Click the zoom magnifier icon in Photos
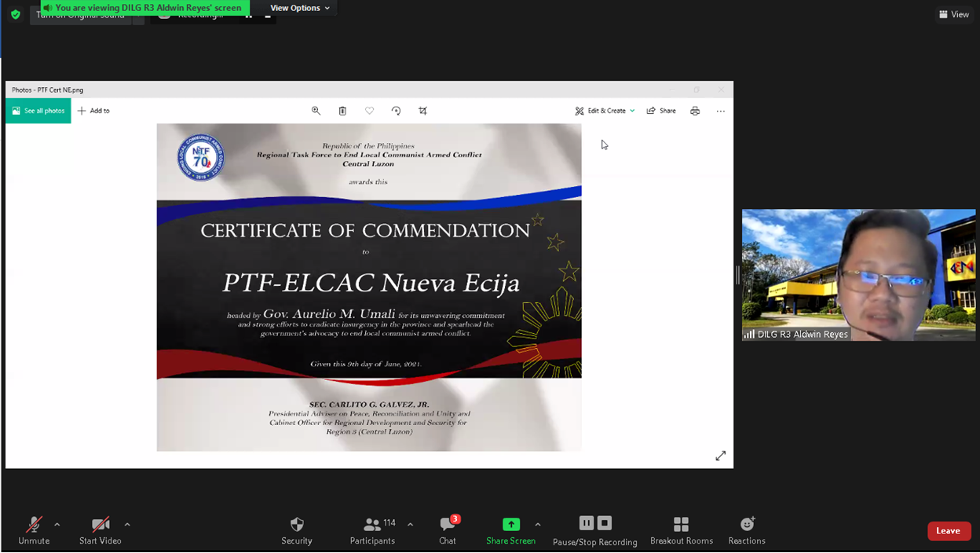The width and height of the screenshot is (980, 553). 316,111
